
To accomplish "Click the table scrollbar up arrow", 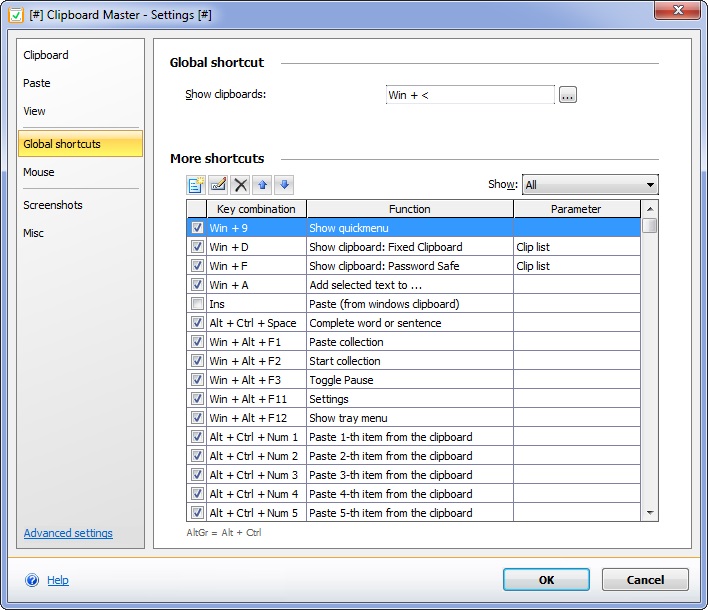I will coord(650,209).
